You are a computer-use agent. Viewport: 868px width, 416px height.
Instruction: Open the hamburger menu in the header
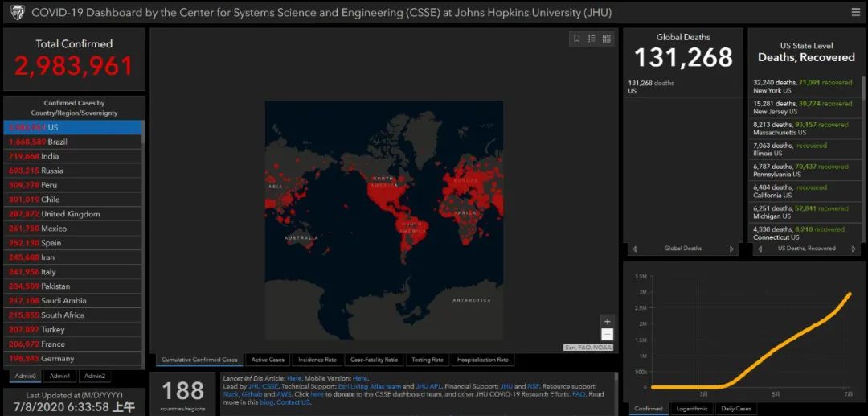[x=856, y=12]
